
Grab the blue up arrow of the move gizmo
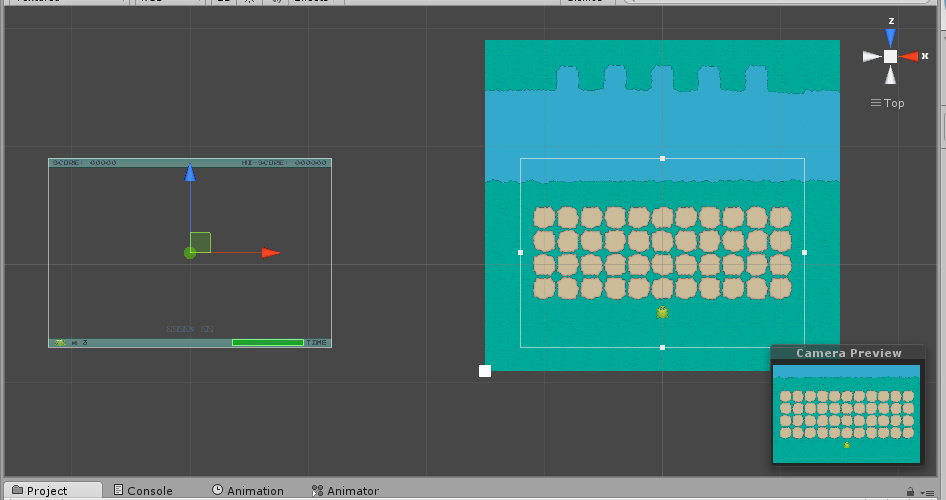click(x=190, y=172)
